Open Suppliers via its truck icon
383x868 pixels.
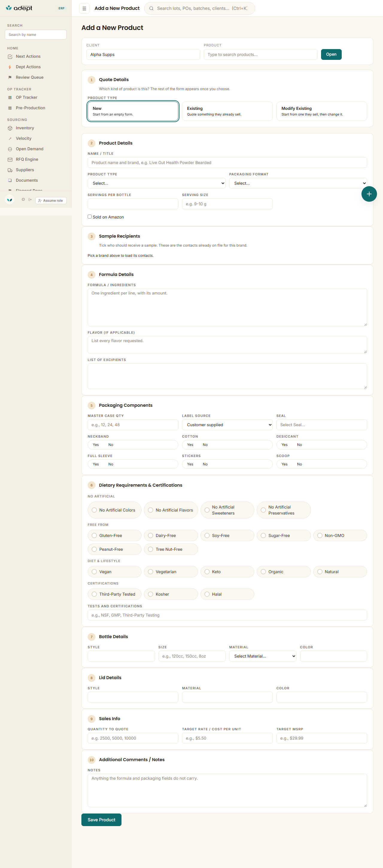coord(10,170)
